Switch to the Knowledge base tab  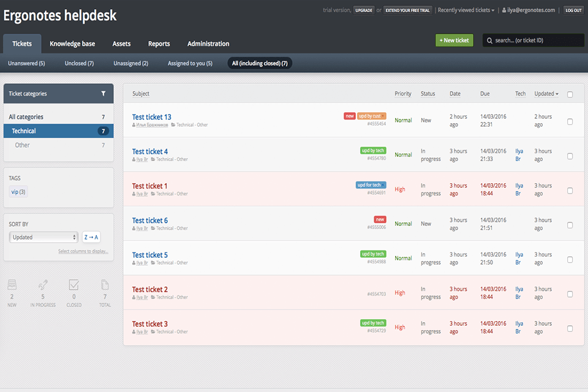click(x=72, y=43)
